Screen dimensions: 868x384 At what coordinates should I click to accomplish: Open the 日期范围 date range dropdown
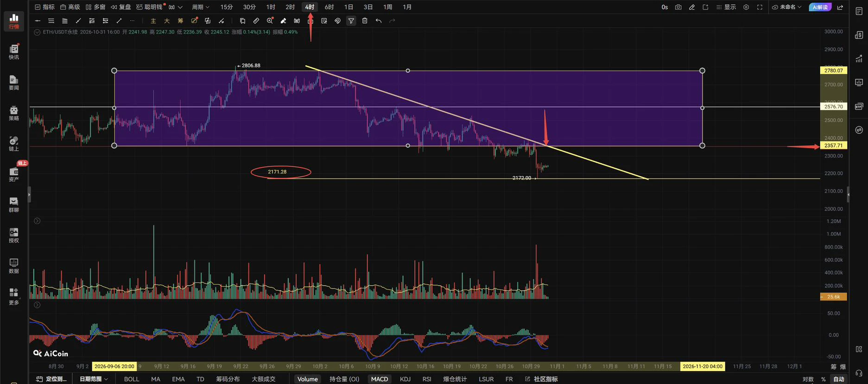(94, 379)
